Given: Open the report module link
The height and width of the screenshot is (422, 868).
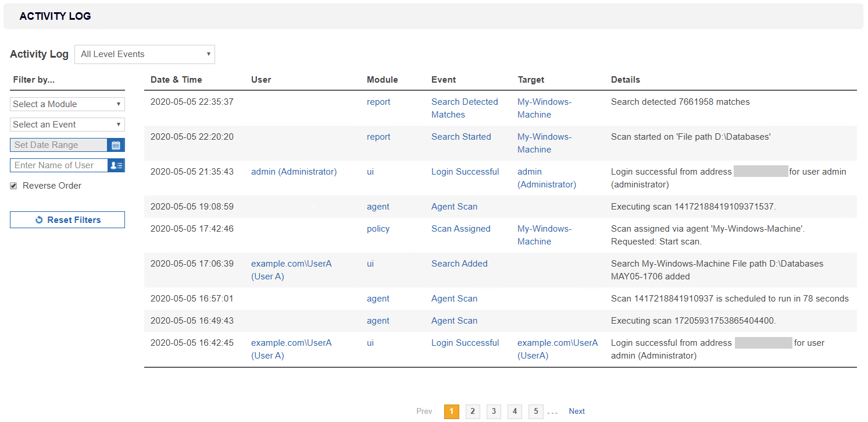Looking at the screenshot, I should point(378,101).
